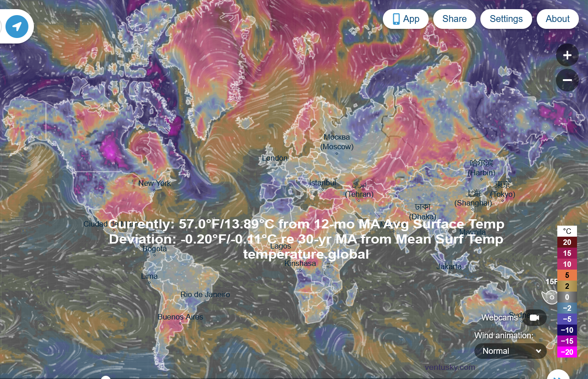Click the white timeline slider handle
Image resolution: width=588 pixels, height=379 pixels.
tap(106, 378)
